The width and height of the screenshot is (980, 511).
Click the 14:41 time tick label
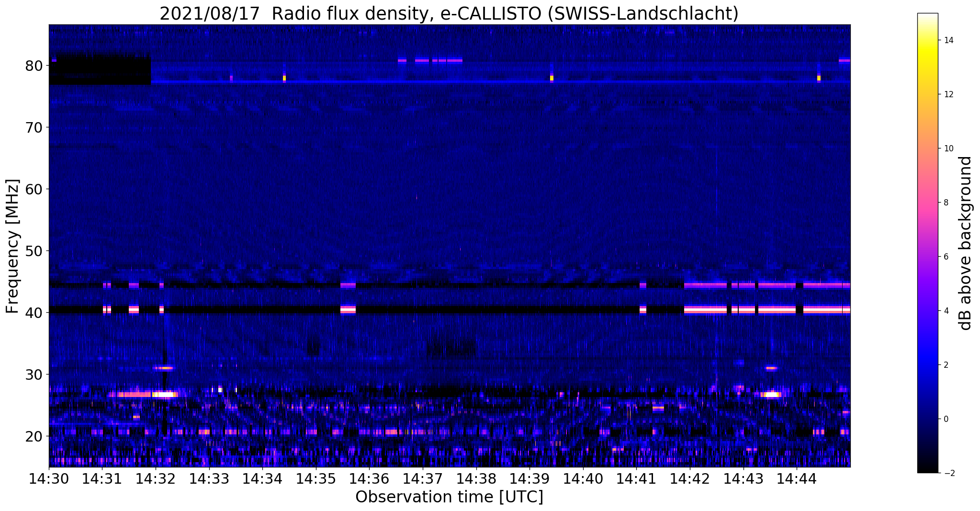[x=636, y=478]
